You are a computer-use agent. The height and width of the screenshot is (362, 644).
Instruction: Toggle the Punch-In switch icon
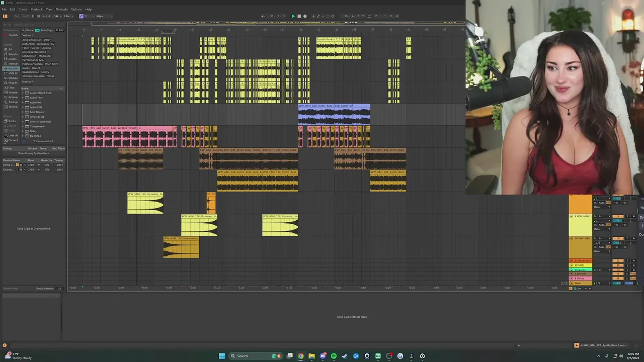tap(364, 16)
